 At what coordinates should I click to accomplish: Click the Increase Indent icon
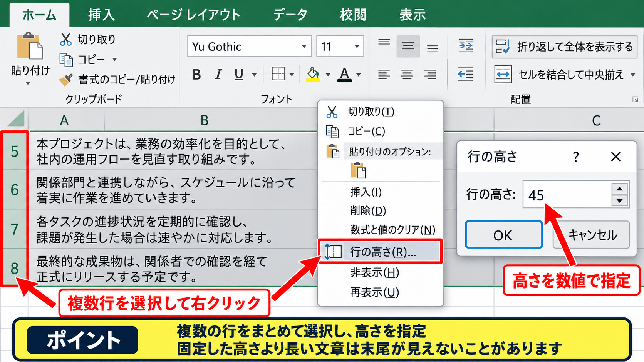pos(466,46)
